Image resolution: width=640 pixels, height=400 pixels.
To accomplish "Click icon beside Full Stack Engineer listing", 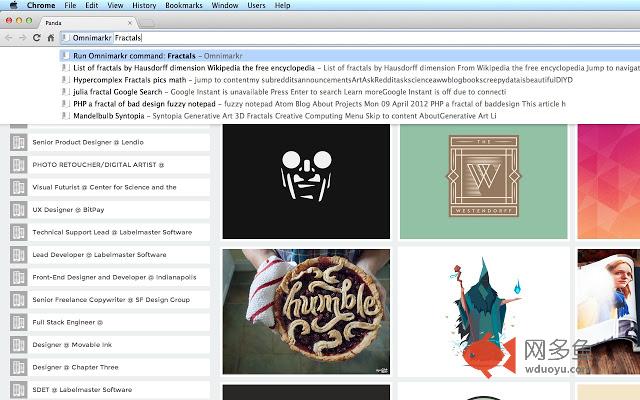I will point(18,322).
